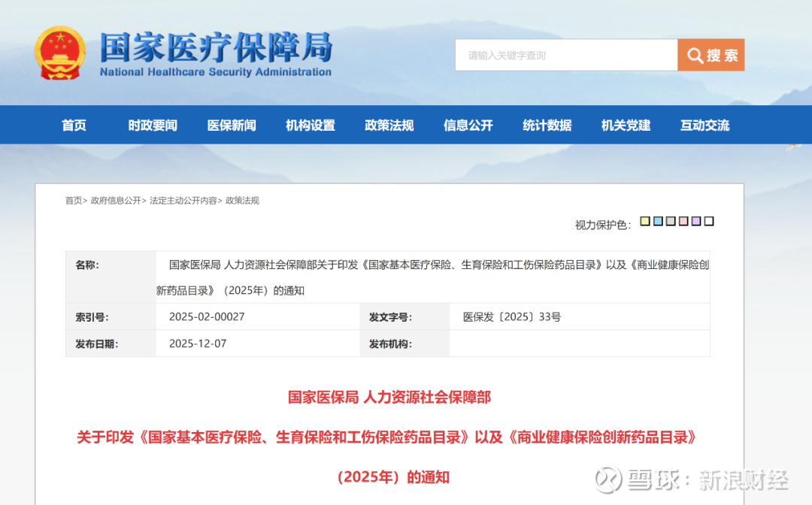Open the 首页 navigation menu item

point(74,125)
